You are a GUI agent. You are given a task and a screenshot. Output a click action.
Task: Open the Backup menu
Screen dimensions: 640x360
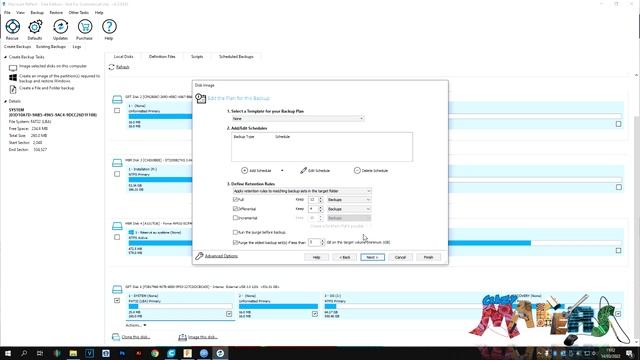[37, 13]
